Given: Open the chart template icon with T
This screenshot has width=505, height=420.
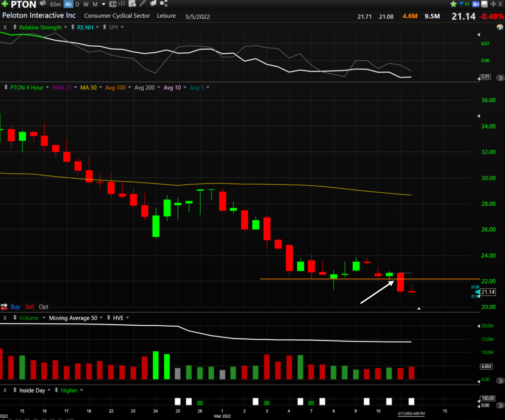Looking at the screenshot, I should (x=113, y=4).
